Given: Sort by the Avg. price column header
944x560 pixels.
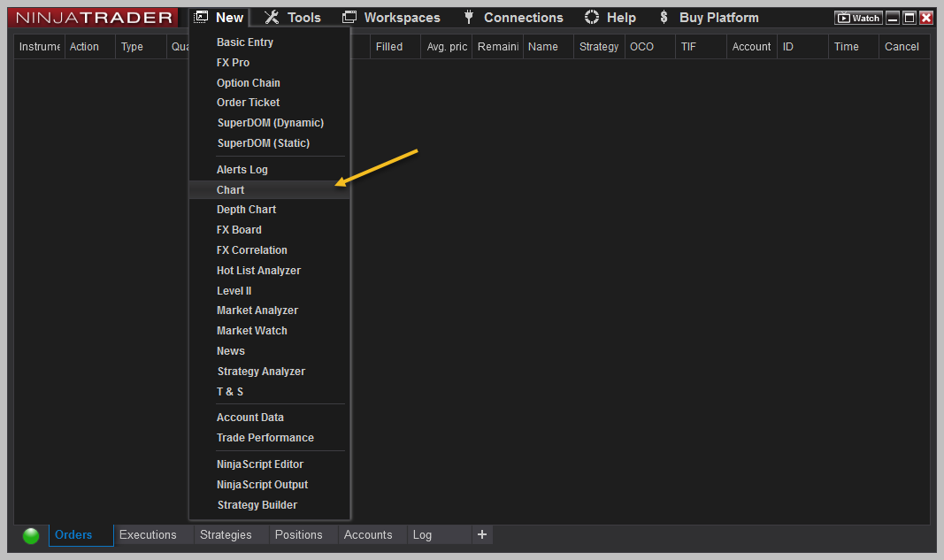Looking at the screenshot, I should (x=447, y=47).
